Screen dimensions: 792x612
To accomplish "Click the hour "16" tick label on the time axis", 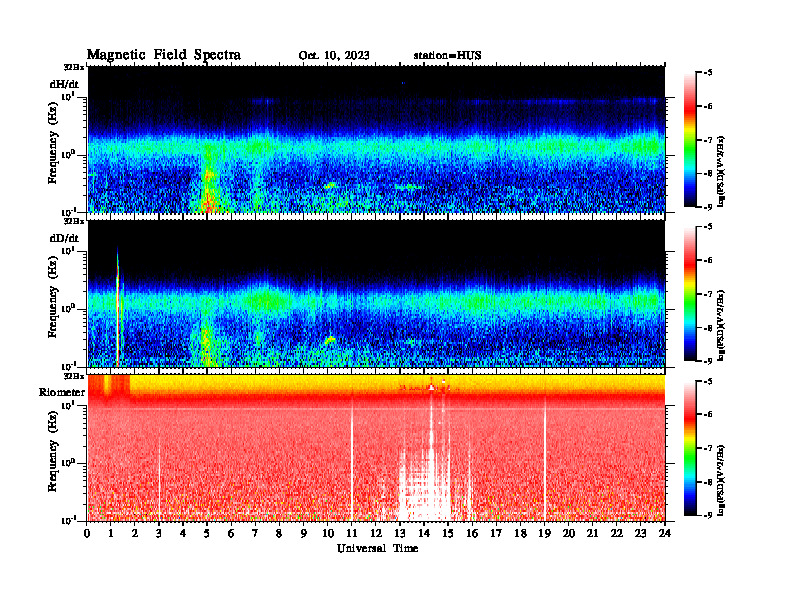I will (x=472, y=534).
